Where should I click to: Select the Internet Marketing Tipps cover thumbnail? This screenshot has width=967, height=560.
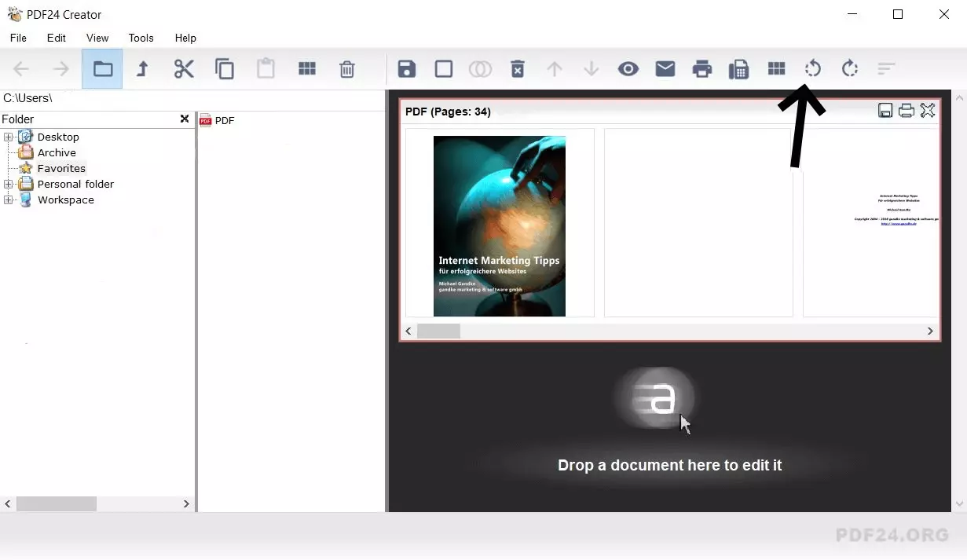click(499, 225)
